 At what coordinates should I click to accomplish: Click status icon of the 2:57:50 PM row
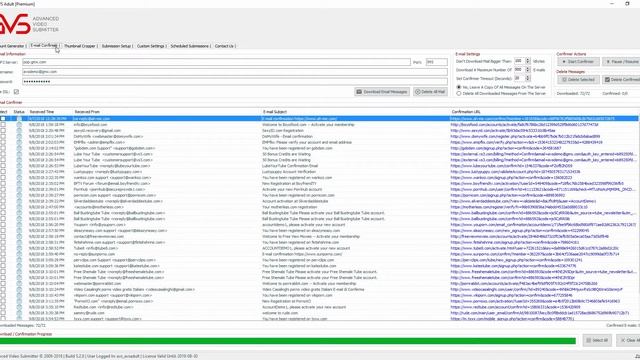(x=19, y=231)
